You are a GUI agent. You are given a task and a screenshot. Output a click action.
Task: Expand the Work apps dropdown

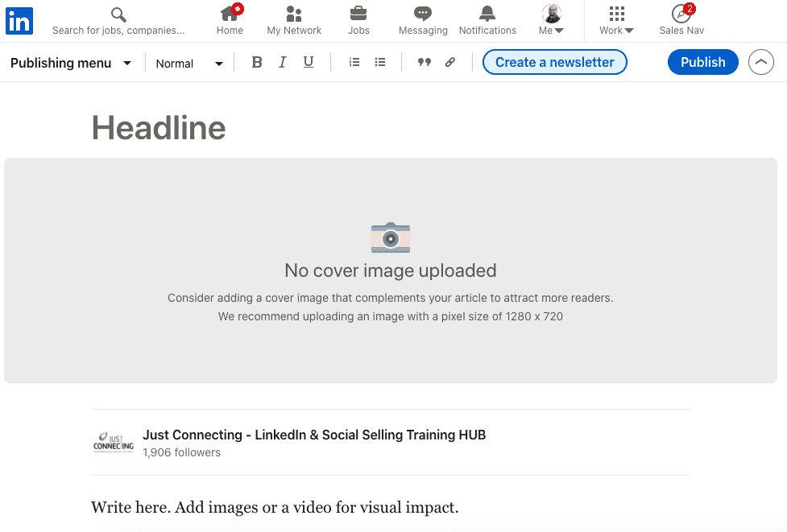pos(616,20)
